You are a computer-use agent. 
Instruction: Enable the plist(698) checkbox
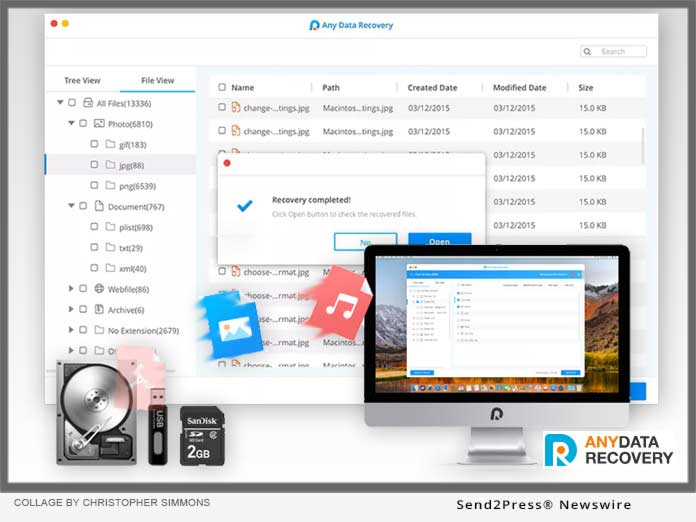click(x=93, y=227)
